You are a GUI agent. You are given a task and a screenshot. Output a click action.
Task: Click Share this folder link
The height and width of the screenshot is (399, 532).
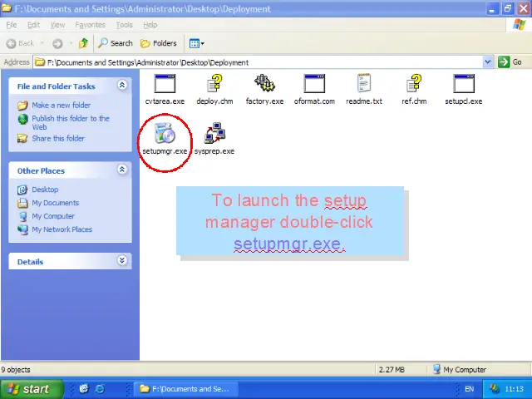(x=58, y=139)
